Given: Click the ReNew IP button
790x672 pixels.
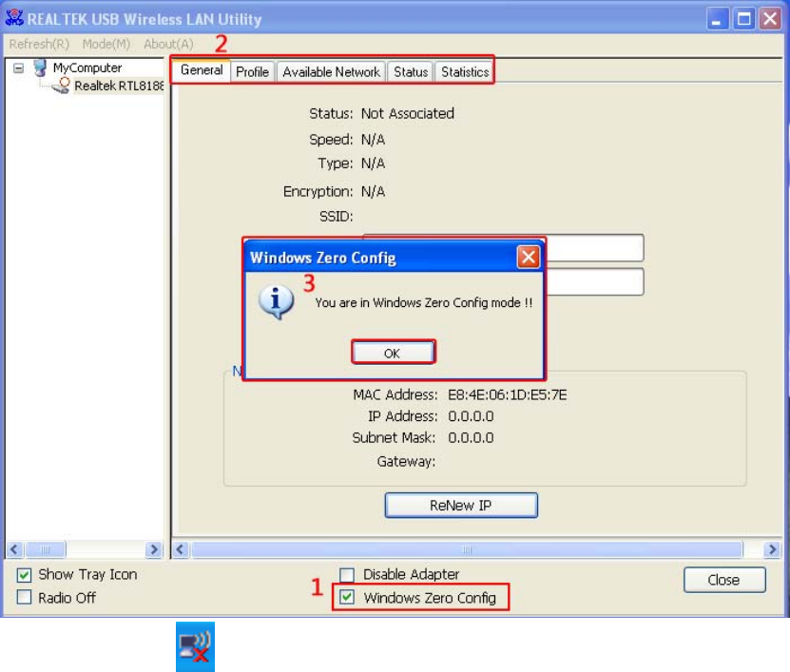Looking at the screenshot, I should [x=461, y=506].
